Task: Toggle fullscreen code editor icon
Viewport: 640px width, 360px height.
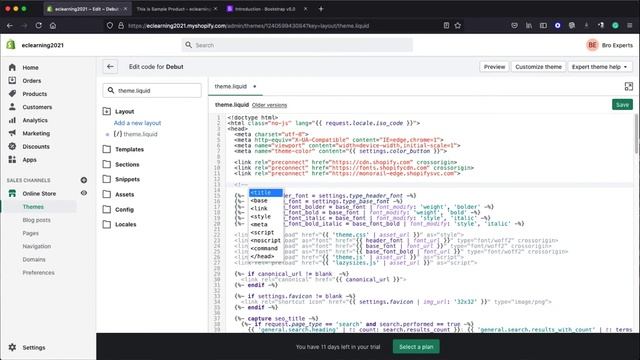Action: (x=629, y=86)
